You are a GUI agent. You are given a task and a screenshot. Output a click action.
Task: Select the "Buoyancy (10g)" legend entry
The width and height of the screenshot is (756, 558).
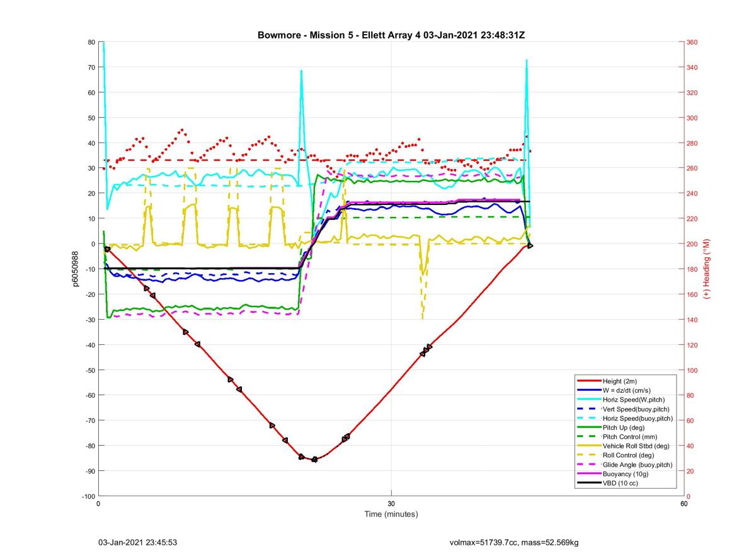[x=624, y=474]
